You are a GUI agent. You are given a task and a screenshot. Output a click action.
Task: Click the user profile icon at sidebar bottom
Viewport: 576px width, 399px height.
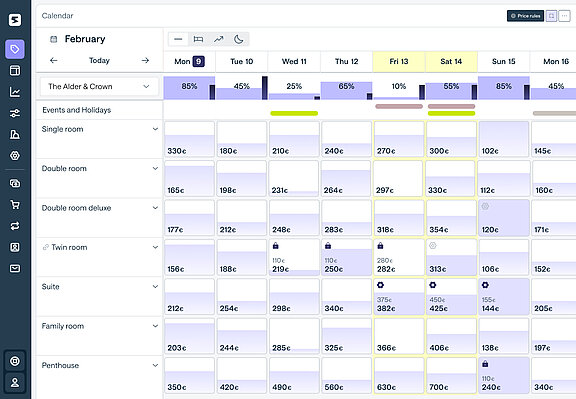click(15, 382)
